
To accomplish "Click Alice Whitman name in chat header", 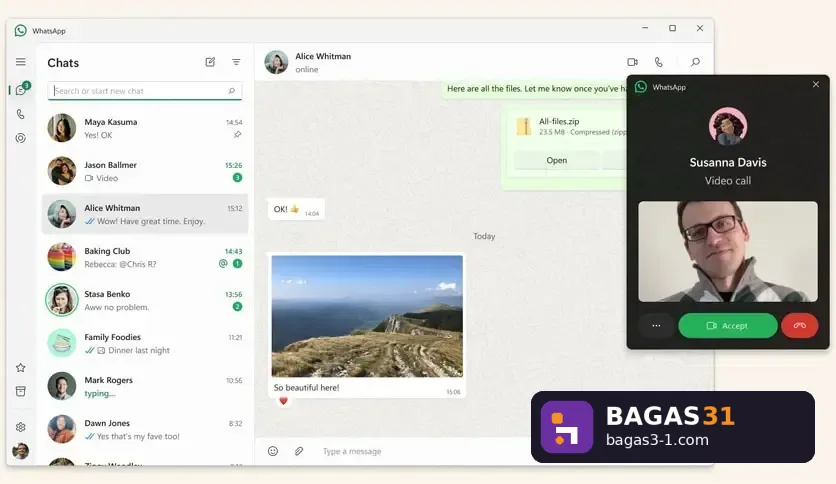I will (x=323, y=56).
